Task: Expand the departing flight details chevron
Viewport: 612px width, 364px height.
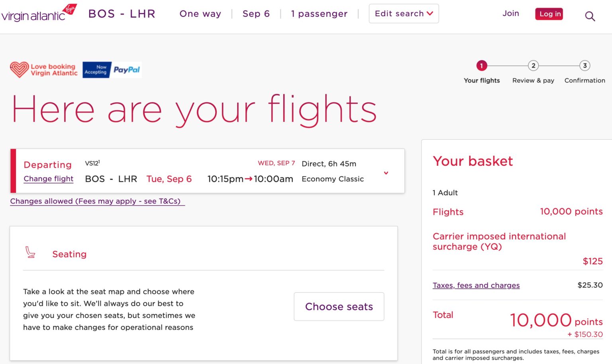Action: click(x=386, y=173)
